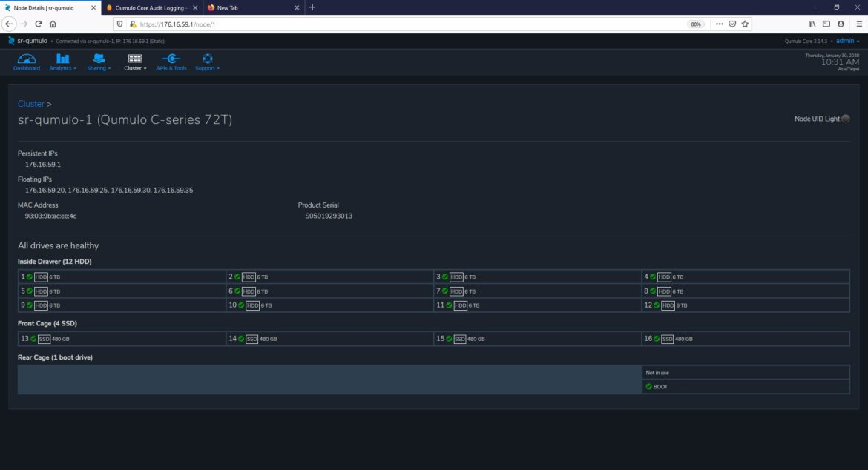Click the green status icon of drive 1
Viewport: 868px width, 470px height.
30,277
